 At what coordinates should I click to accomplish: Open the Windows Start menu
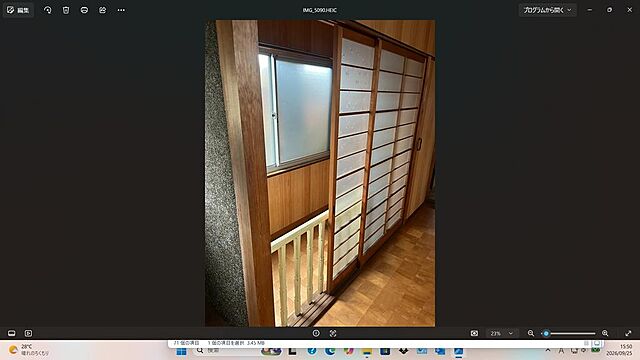tap(181, 351)
